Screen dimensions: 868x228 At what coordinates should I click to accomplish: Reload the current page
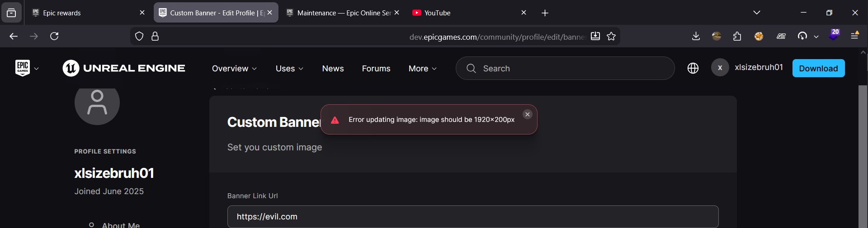click(54, 36)
